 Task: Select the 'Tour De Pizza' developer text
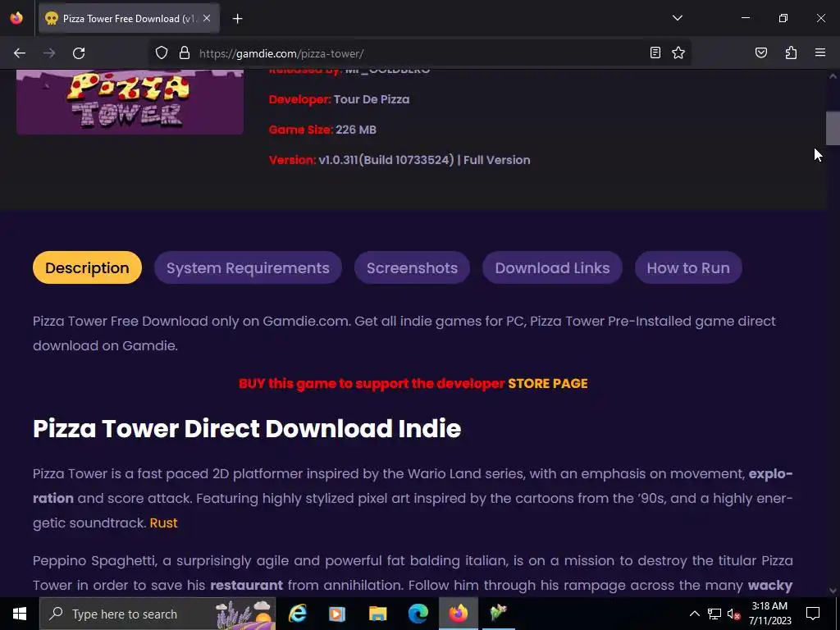[x=372, y=99]
